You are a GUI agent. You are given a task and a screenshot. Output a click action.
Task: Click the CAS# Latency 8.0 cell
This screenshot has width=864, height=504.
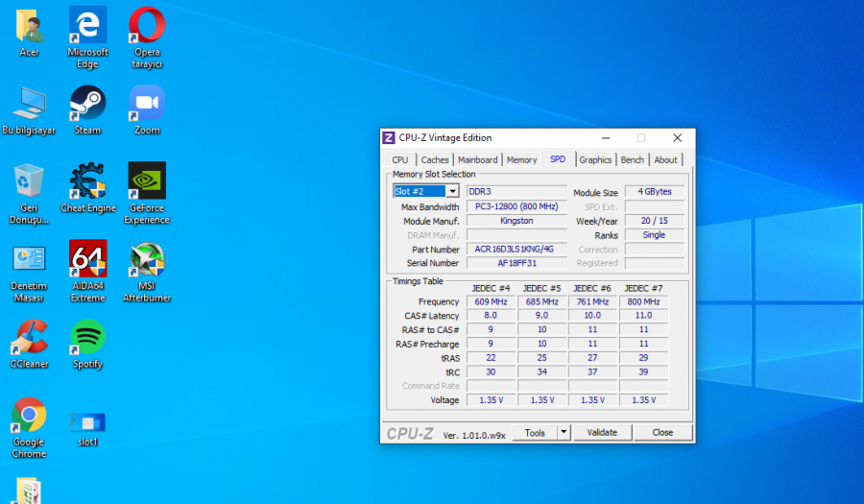coord(491,316)
